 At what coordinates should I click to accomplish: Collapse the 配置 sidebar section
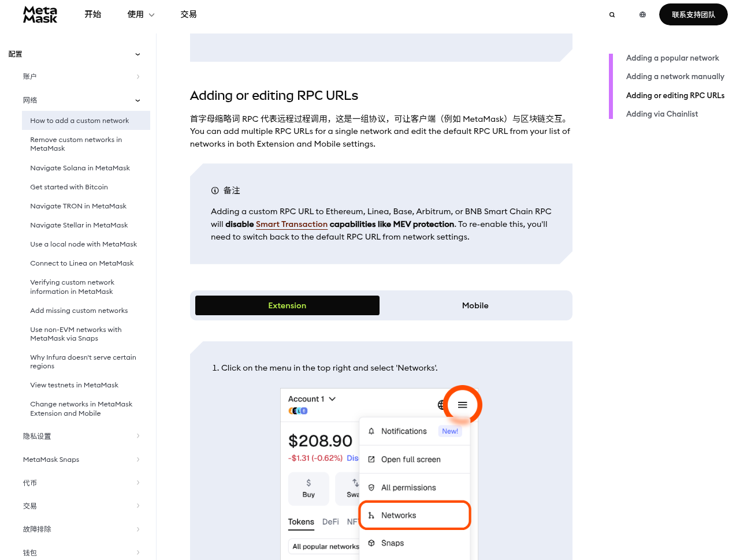pos(137,54)
